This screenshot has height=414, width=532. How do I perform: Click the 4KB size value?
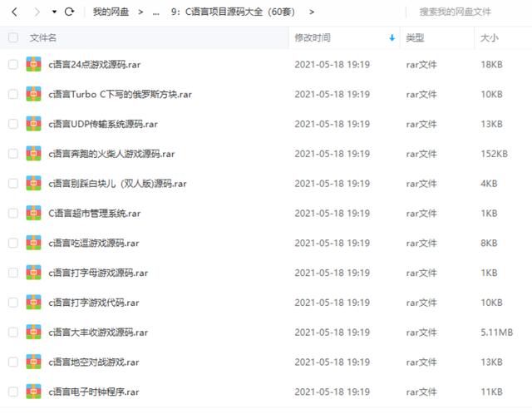click(489, 184)
